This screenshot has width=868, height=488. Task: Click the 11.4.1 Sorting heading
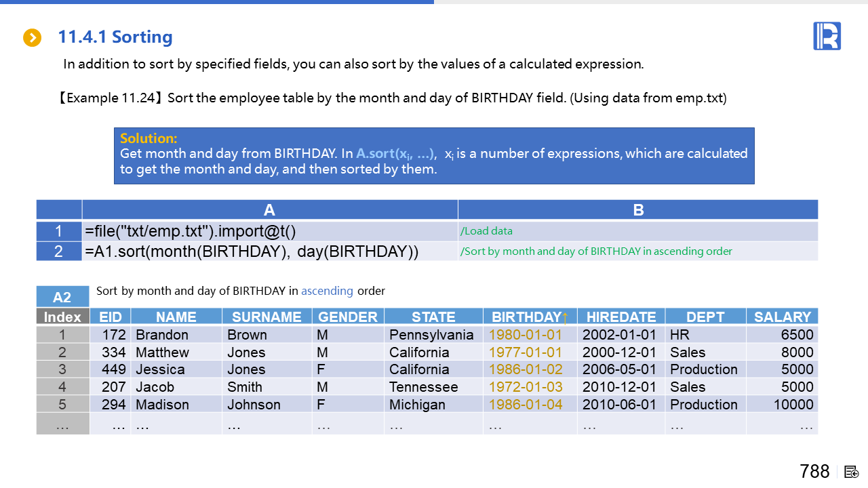click(115, 37)
